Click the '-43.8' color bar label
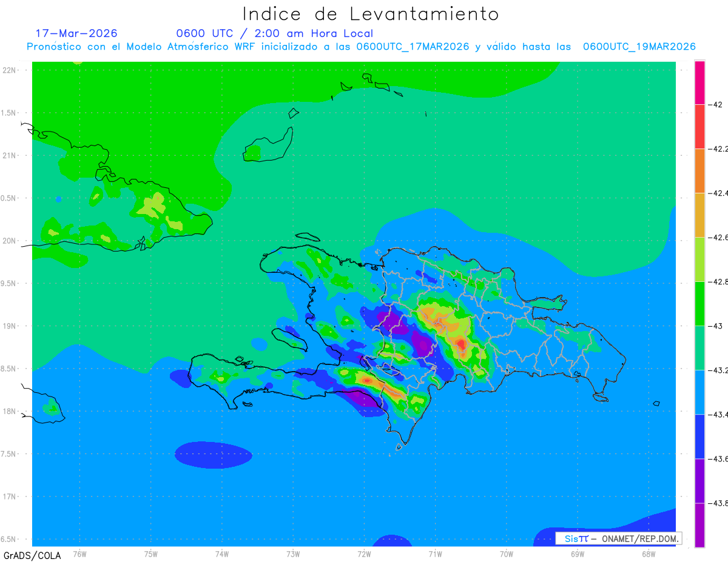The image size is (728, 562). [718, 503]
